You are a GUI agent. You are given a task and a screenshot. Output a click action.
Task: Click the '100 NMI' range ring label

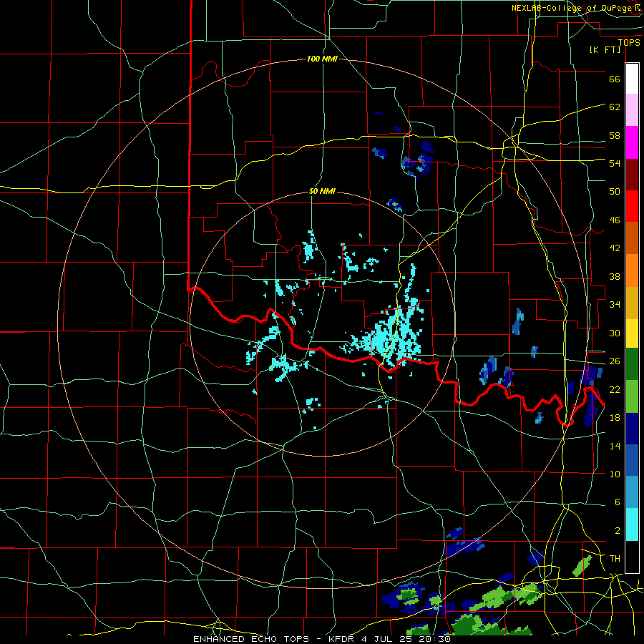pos(322,59)
